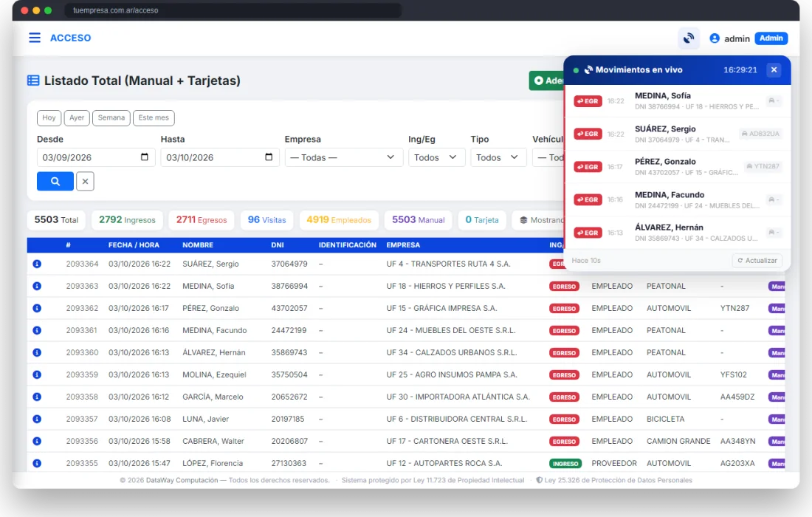This screenshot has height=517, width=812.
Task: Show info for record 2093362
Action: [37, 308]
